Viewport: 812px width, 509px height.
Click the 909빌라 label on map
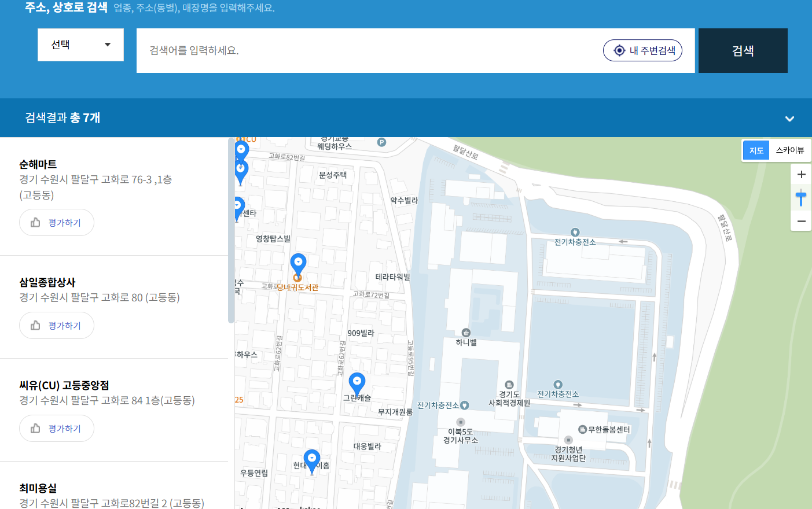pyautogui.click(x=361, y=333)
